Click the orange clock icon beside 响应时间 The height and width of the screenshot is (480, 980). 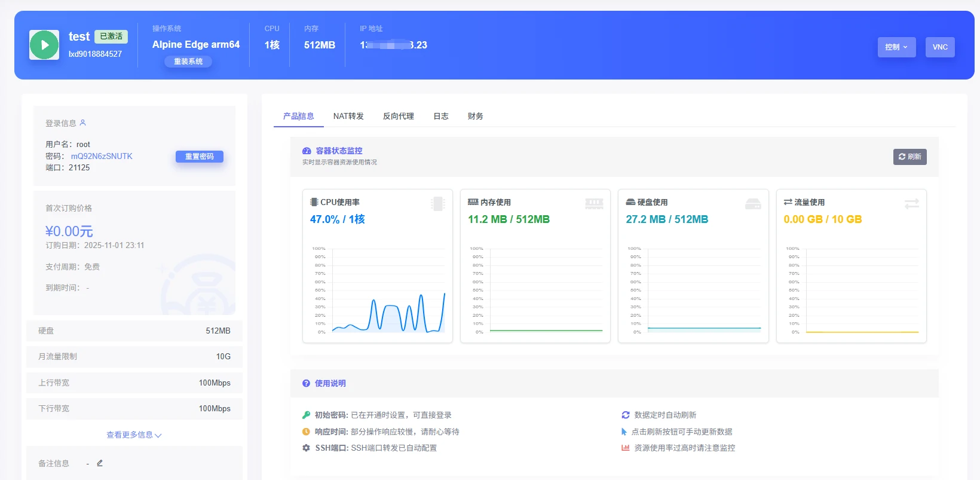pos(306,432)
